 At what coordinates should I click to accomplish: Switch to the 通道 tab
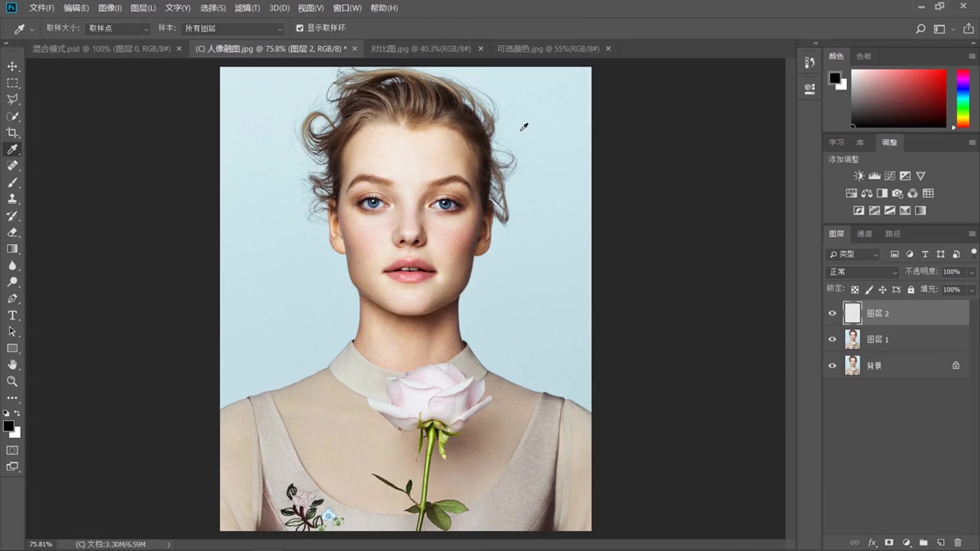click(x=864, y=234)
